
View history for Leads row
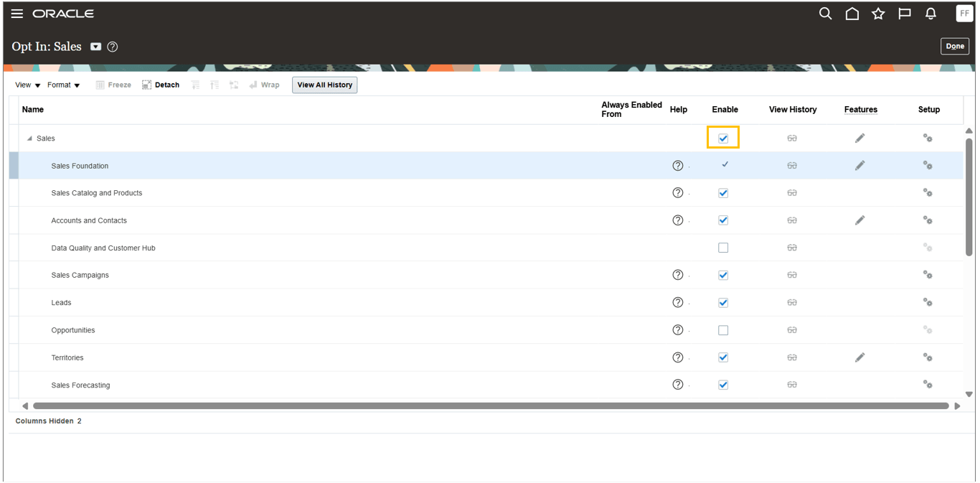coord(792,303)
